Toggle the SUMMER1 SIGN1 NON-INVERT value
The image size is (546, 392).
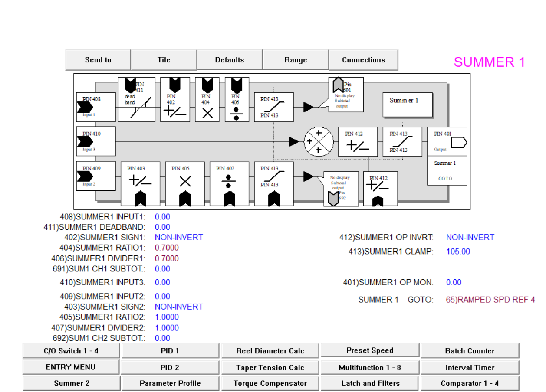pyautogui.click(x=179, y=238)
